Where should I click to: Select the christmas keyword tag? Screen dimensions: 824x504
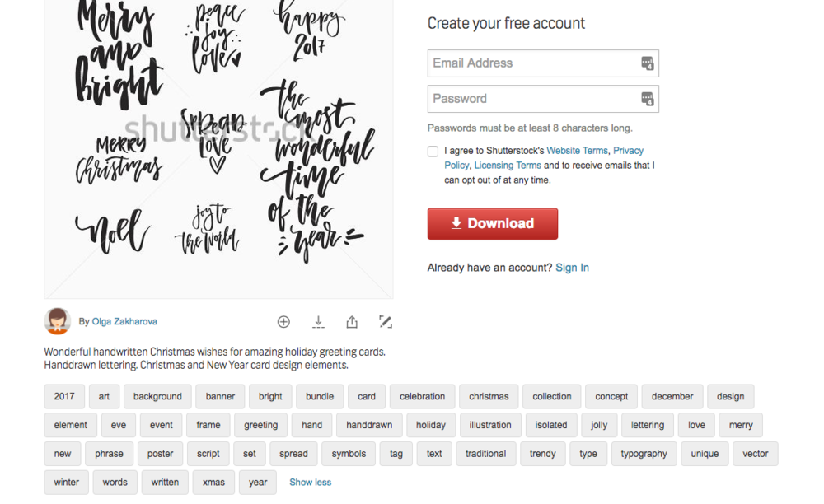pyautogui.click(x=489, y=396)
